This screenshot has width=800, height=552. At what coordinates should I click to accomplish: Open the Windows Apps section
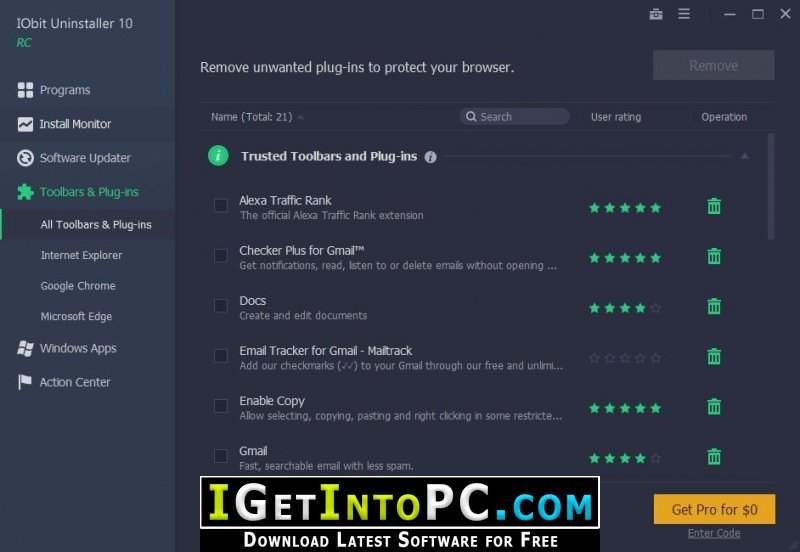click(x=78, y=348)
